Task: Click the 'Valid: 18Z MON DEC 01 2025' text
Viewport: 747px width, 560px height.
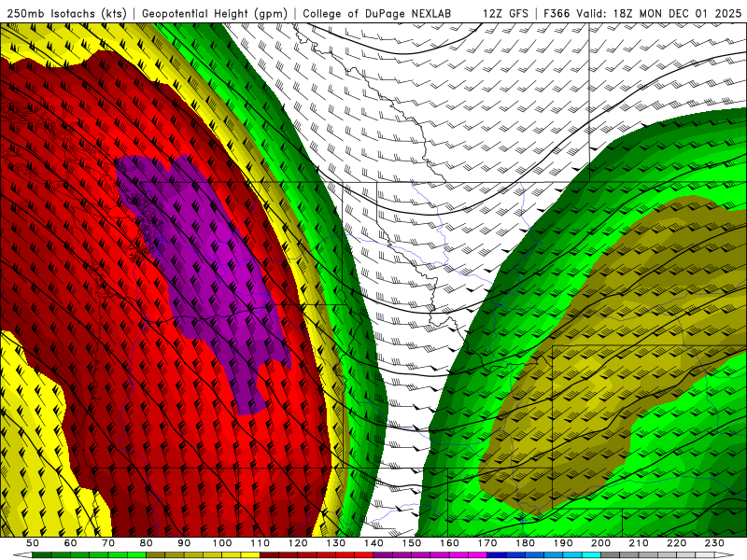Action: 659,14
